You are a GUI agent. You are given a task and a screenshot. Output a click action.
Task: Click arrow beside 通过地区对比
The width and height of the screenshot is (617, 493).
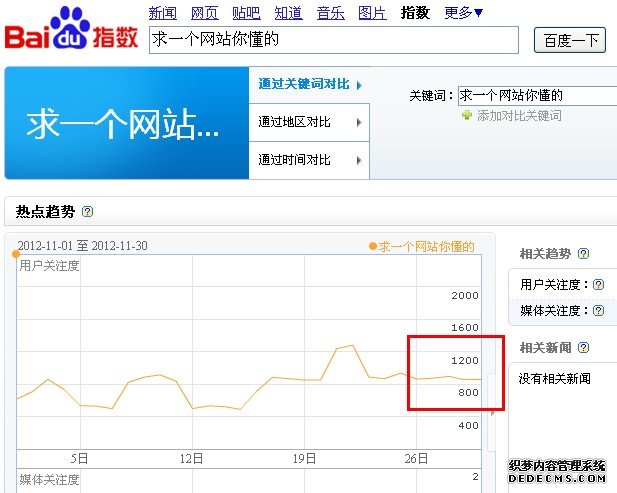pos(358,122)
